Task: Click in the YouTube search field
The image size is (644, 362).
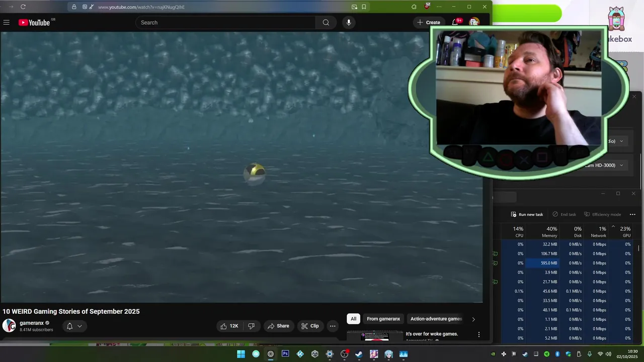Action: pos(225,22)
